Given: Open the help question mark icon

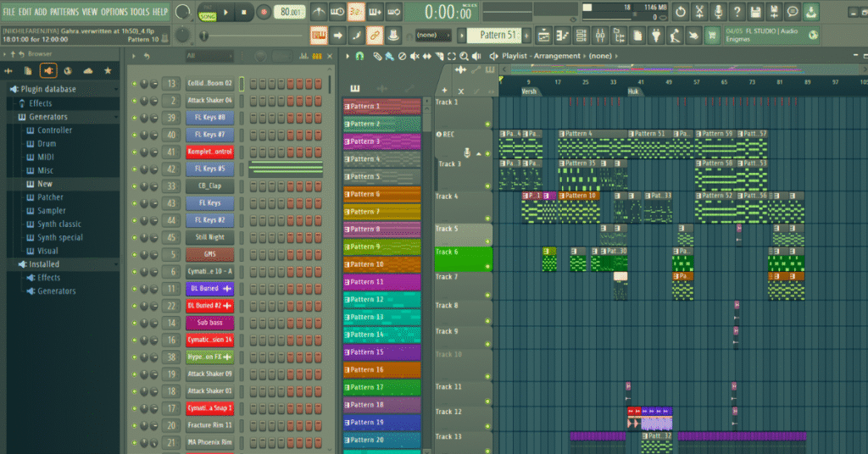Looking at the screenshot, I should point(737,12).
